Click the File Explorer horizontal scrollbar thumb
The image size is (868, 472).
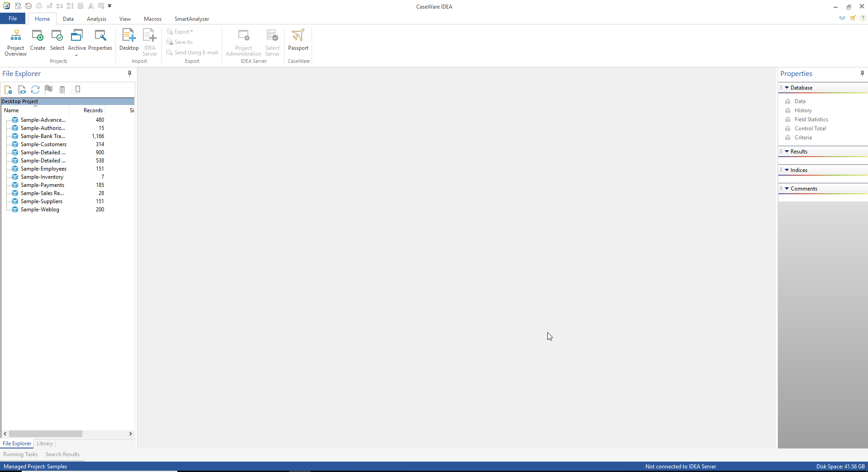click(45, 434)
